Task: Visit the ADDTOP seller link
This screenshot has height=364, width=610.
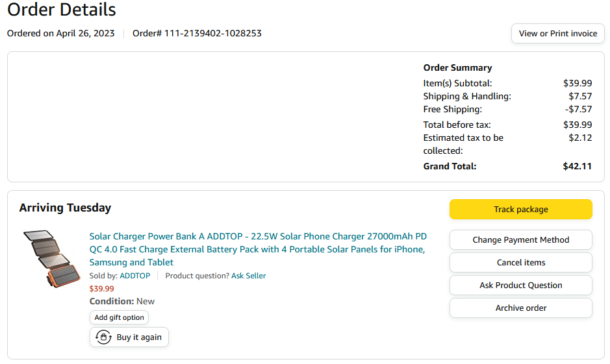Action: click(135, 276)
